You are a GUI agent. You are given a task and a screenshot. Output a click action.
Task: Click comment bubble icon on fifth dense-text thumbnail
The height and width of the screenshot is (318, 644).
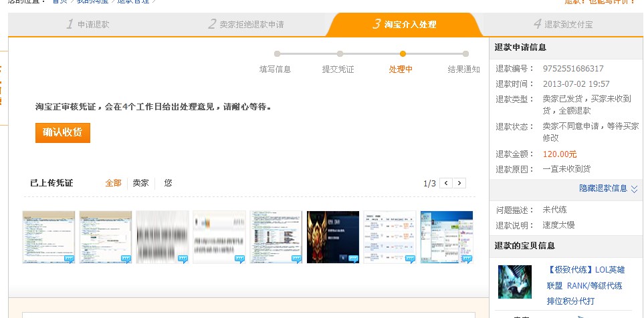296,259
